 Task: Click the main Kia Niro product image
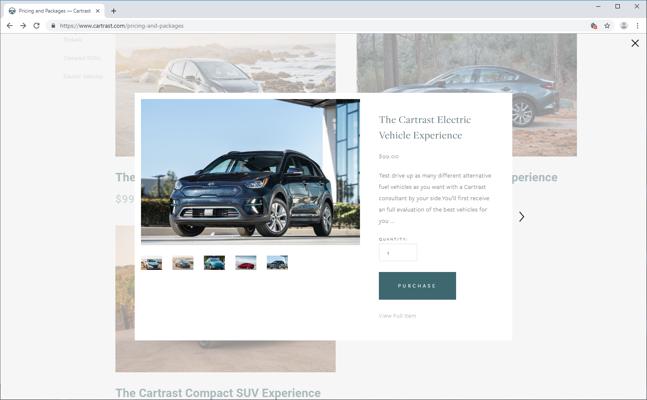pos(250,172)
